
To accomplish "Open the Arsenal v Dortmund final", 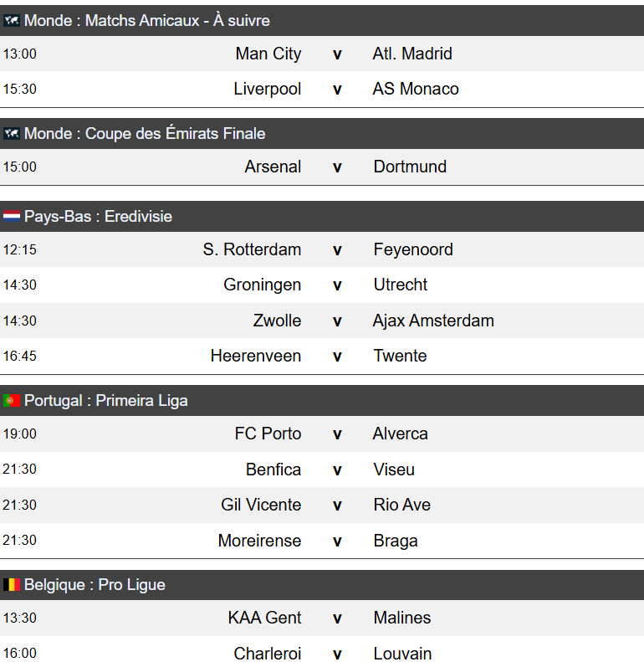I will tap(322, 167).
